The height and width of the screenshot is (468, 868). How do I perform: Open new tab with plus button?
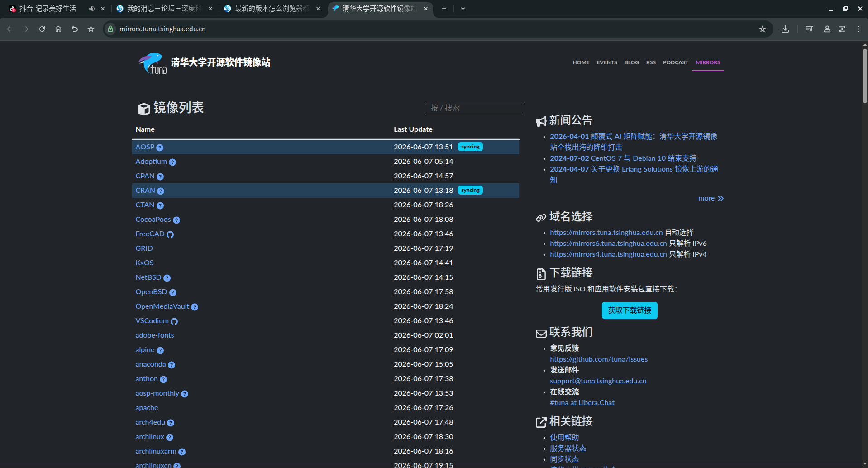444,9
